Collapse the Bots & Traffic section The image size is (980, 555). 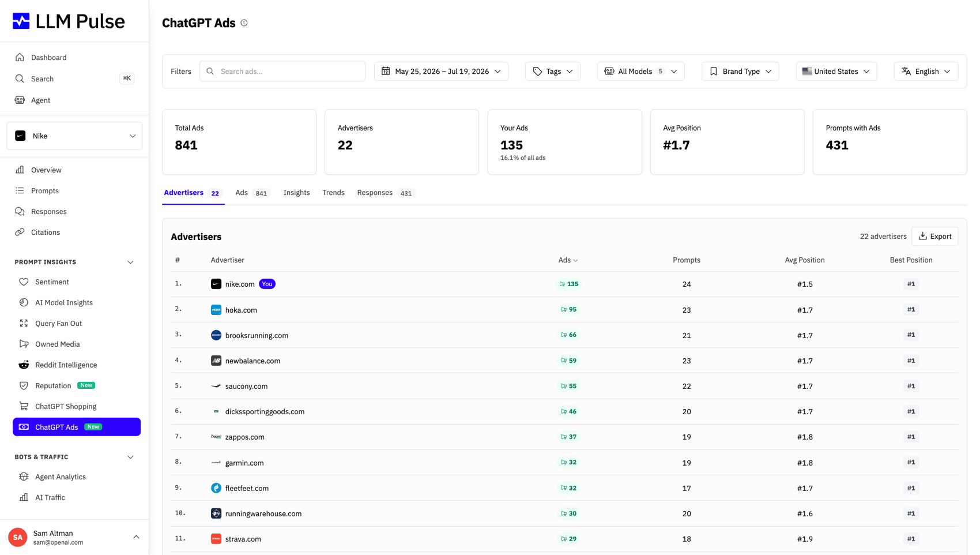tap(130, 457)
